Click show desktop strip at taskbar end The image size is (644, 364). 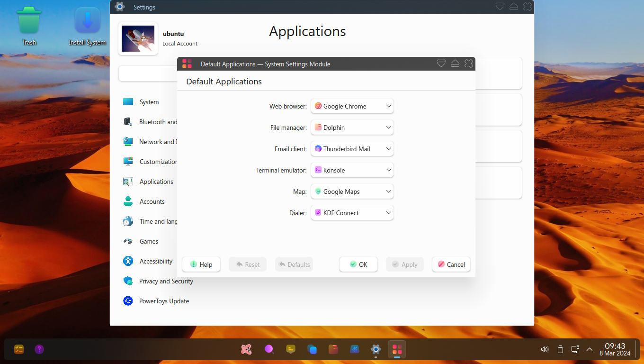(636, 349)
